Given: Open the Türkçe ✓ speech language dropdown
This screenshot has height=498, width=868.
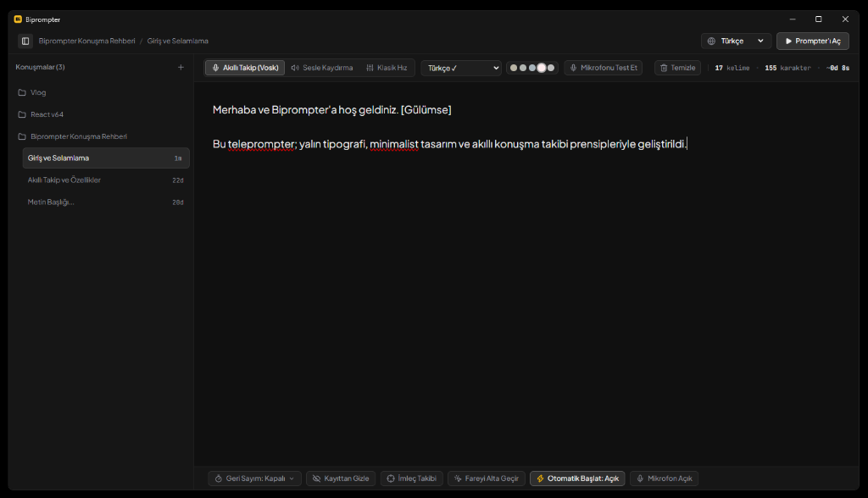Looking at the screenshot, I should tap(461, 68).
